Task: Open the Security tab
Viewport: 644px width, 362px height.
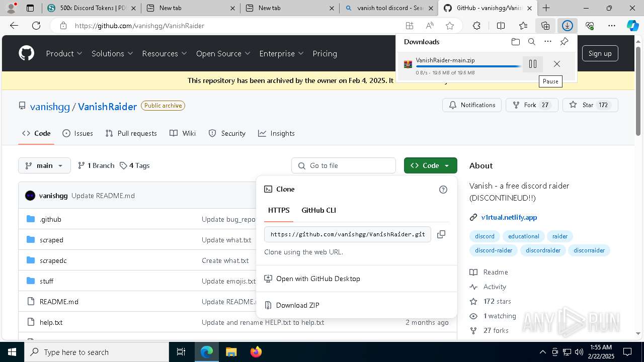Action: click(227, 133)
